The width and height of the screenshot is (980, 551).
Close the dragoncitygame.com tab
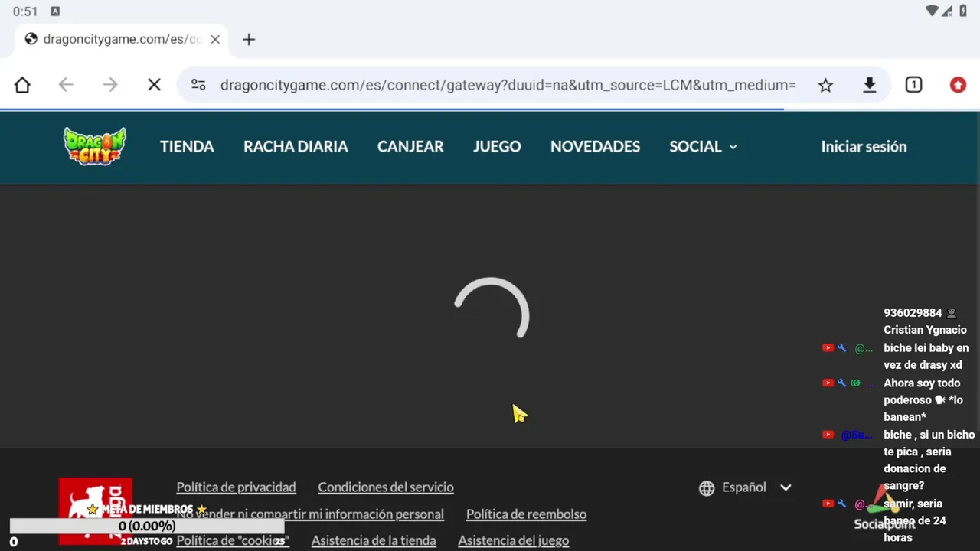coord(215,39)
